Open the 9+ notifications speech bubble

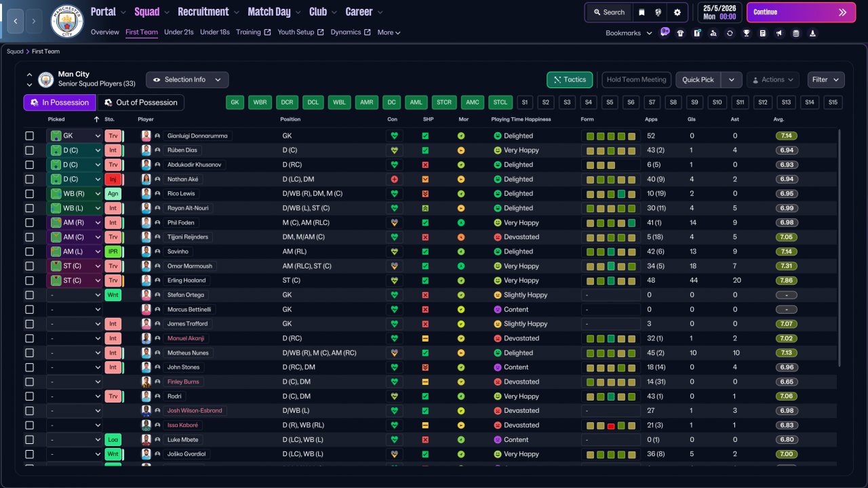pos(665,31)
